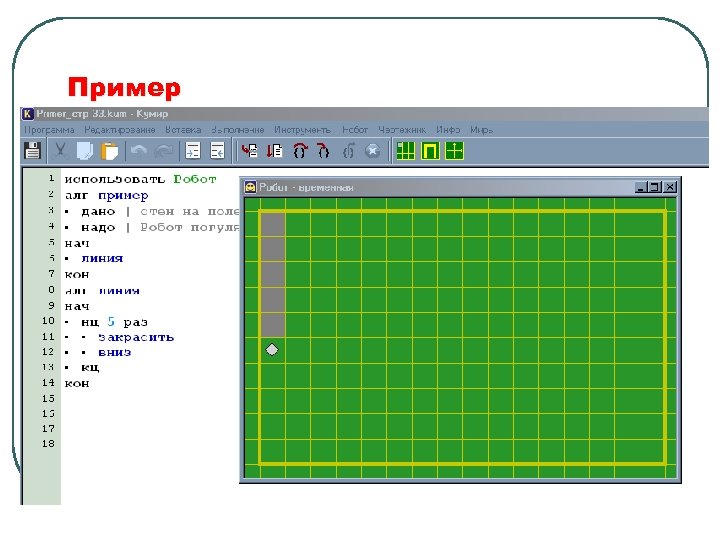Close the Robot window

pos(670,187)
